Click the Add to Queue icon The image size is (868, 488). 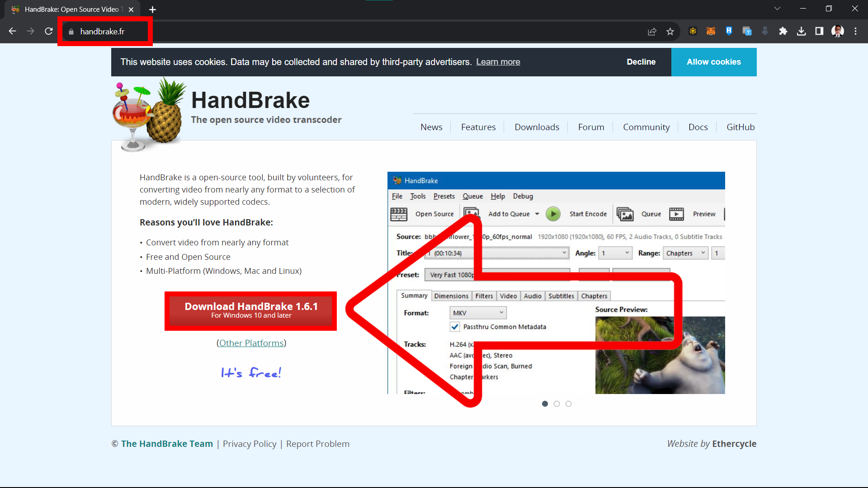click(472, 213)
